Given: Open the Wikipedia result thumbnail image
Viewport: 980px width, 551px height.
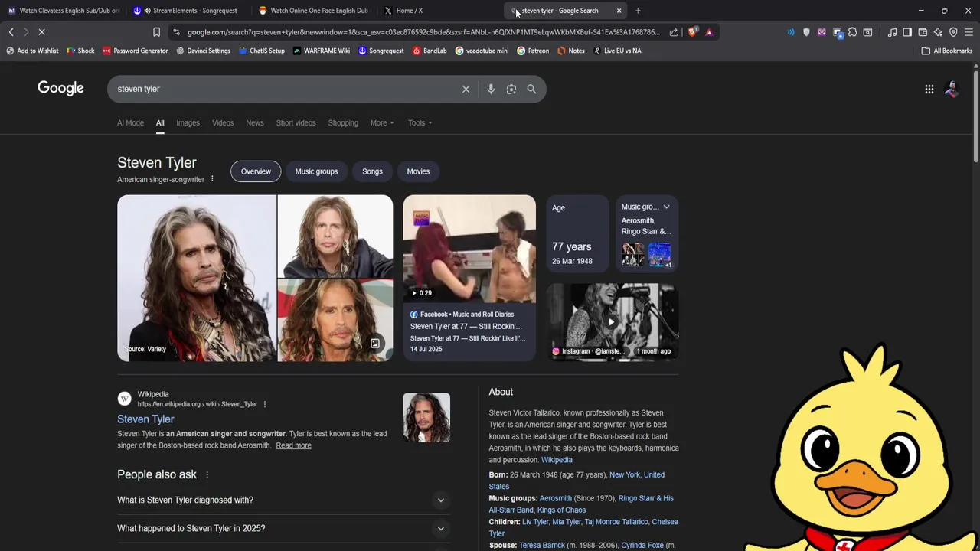Looking at the screenshot, I should tap(426, 417).
